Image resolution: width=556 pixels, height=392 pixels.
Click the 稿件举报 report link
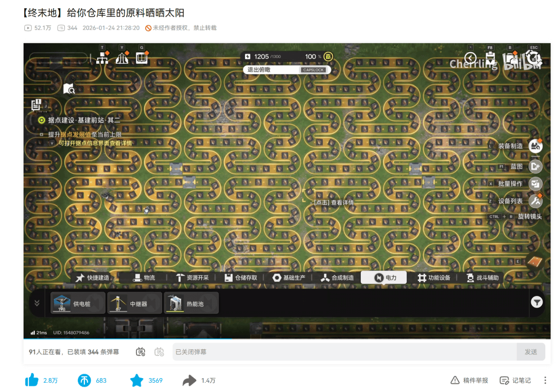[x=469, y=380]
